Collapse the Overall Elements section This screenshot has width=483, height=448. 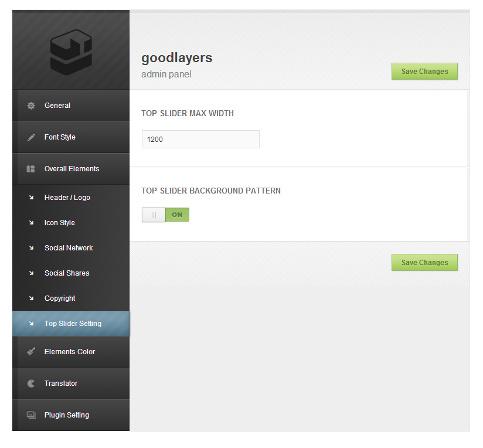71,169
